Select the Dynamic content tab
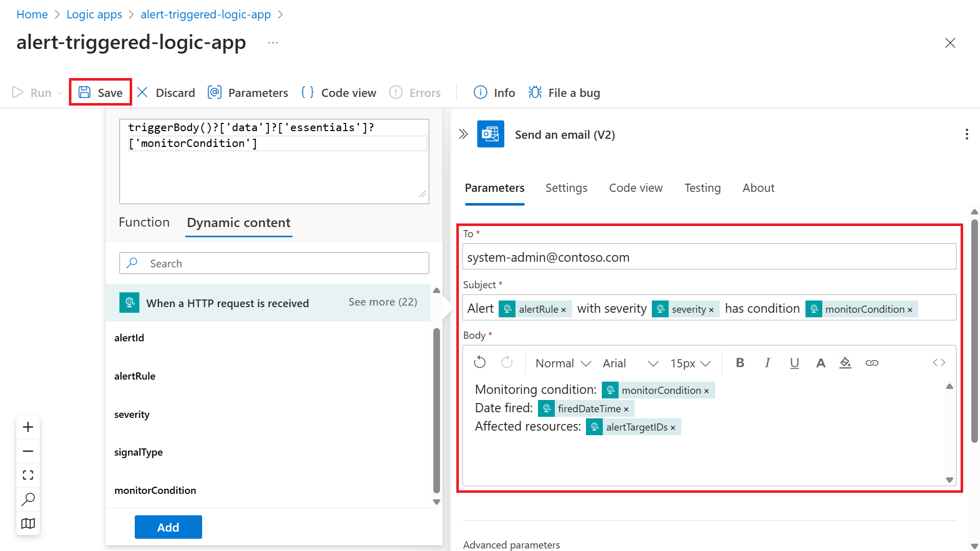This screenshot has width=980, height=551. click(238, 222)
